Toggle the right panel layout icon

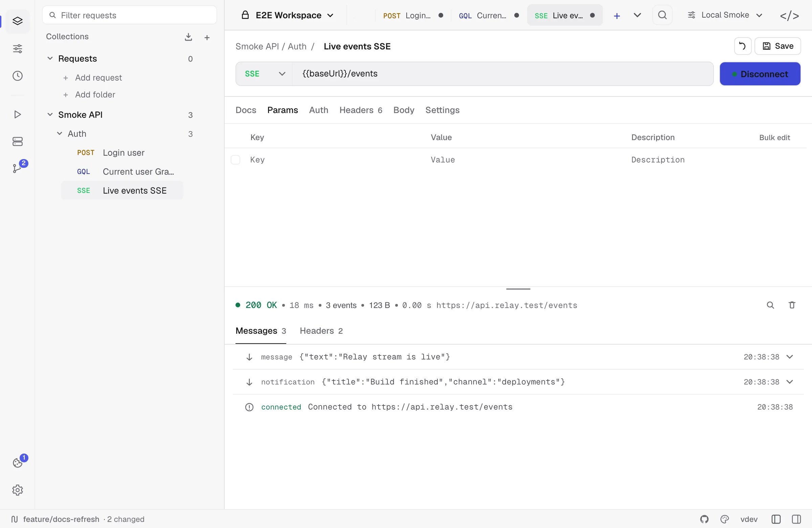pos(796,519)
